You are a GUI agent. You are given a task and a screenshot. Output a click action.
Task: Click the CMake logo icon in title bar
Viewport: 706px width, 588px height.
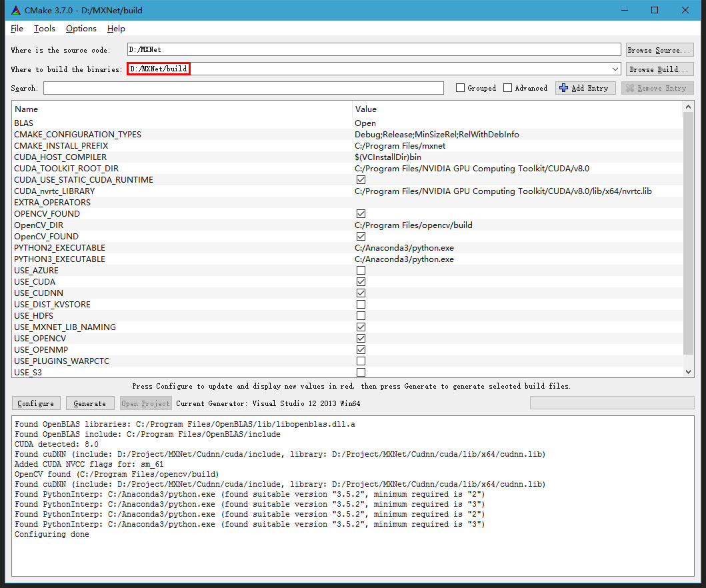(x=16, y=10)
